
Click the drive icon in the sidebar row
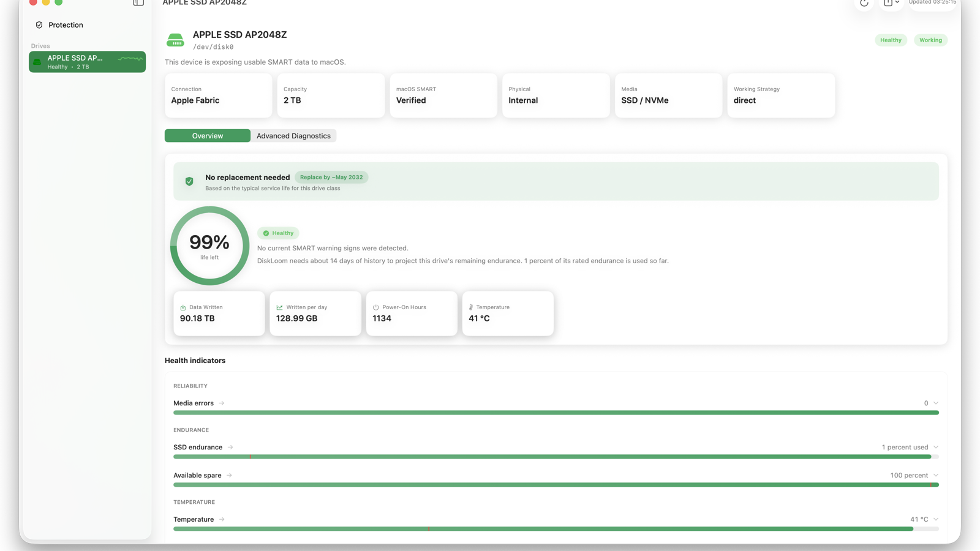(x=37, y=62)
